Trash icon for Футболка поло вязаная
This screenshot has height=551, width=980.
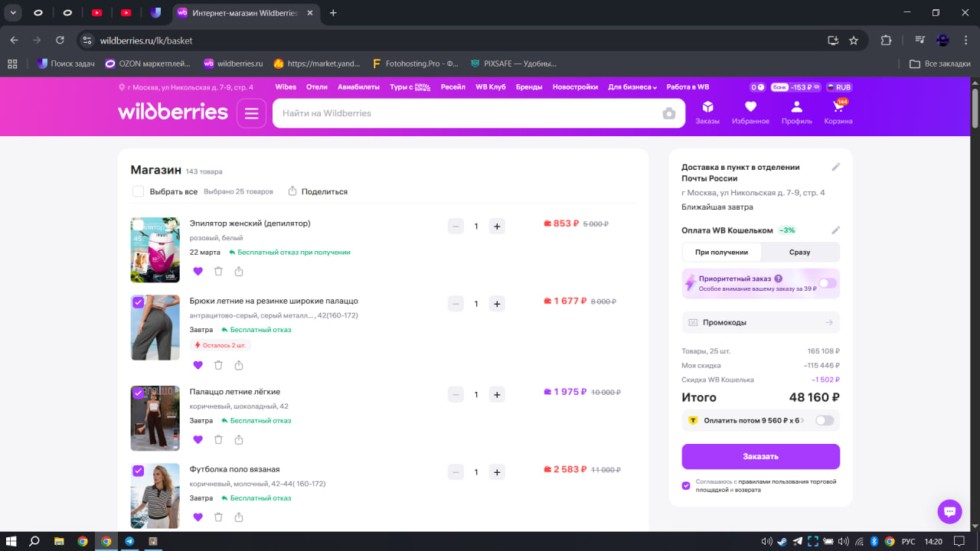point(218,517)
